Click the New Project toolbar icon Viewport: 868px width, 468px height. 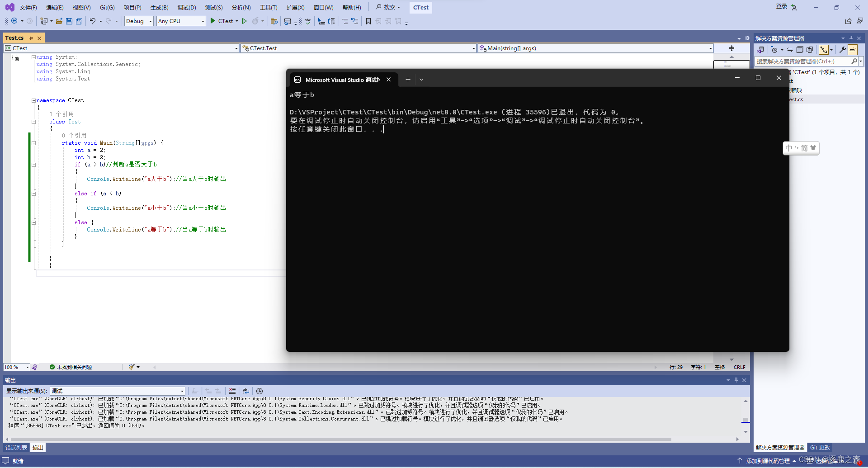(44, 21)
